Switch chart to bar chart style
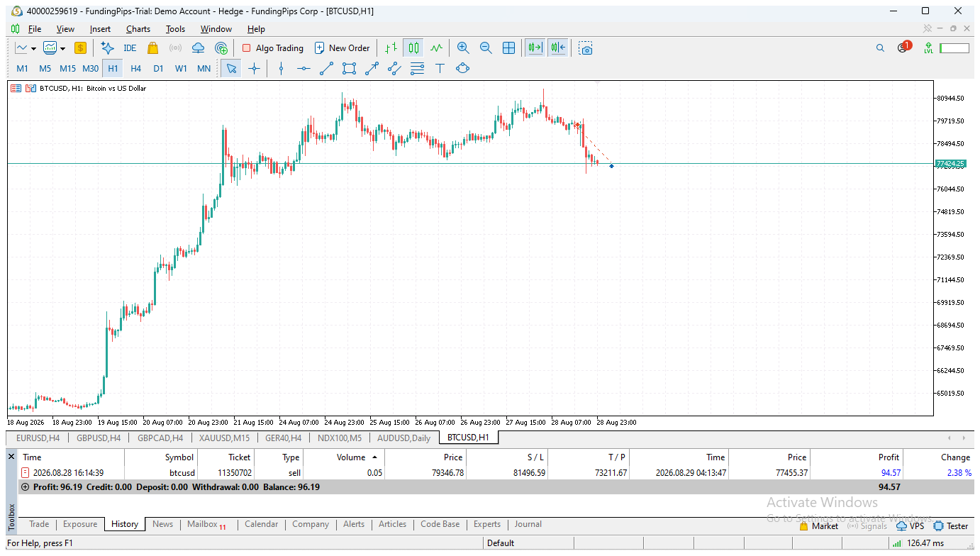 coord(391,48)
